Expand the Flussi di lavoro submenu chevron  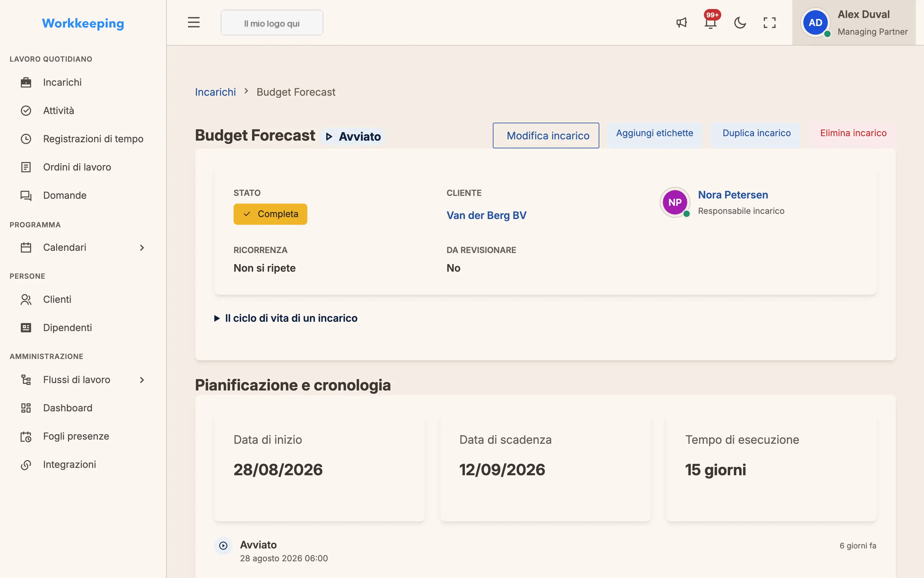142,380
